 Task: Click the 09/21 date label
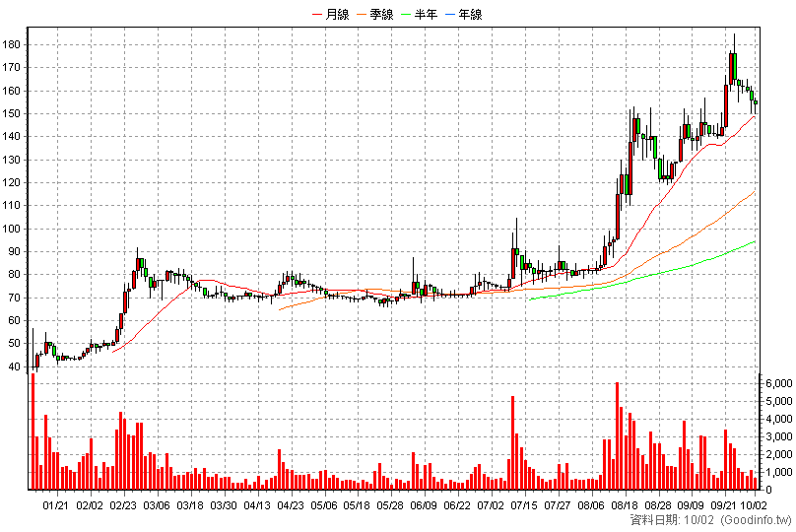[x=724, y=505]
